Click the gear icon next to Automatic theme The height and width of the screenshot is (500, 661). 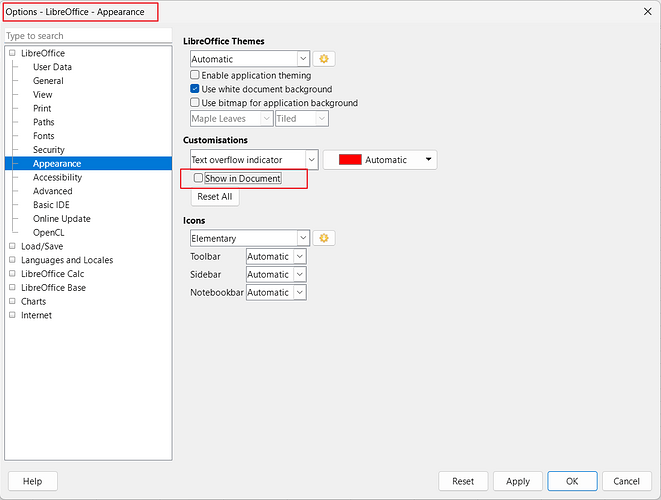coord(324,59)
